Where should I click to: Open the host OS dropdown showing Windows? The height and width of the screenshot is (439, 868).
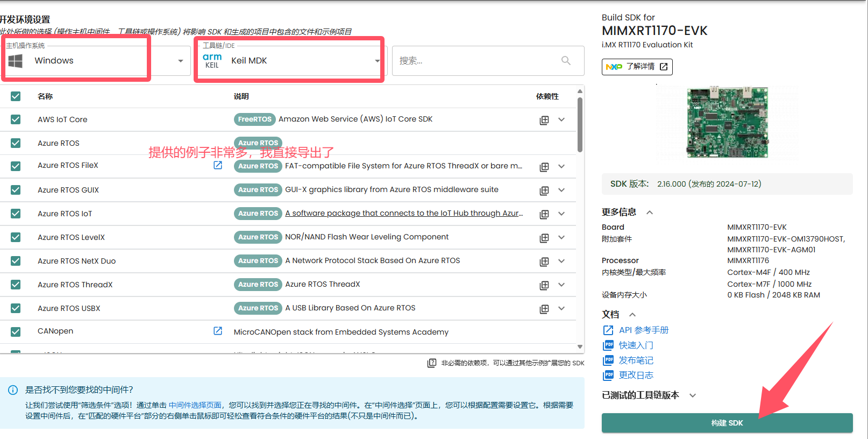click(x=96, y=61)
